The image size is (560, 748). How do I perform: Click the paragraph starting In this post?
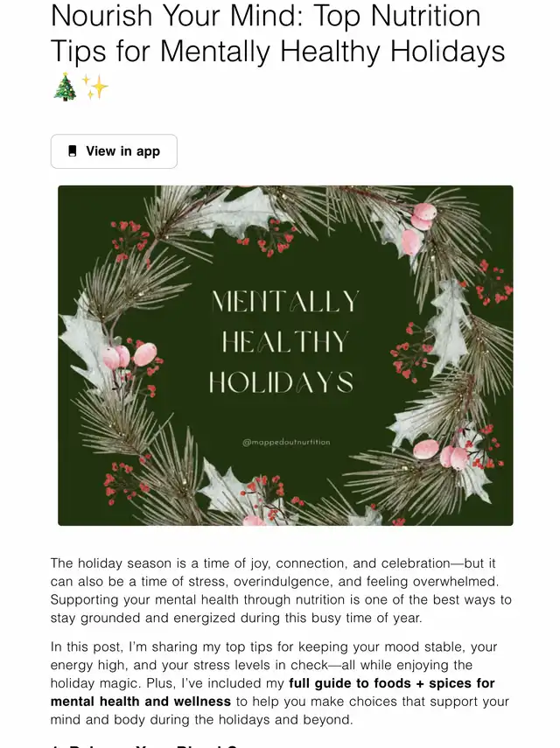click(279, 683)
